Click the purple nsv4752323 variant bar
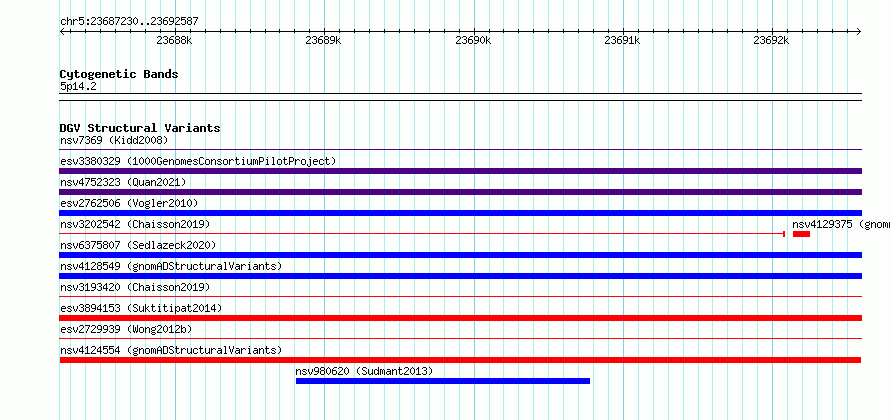This screenshot has width=890, height=420. point(461,192)
